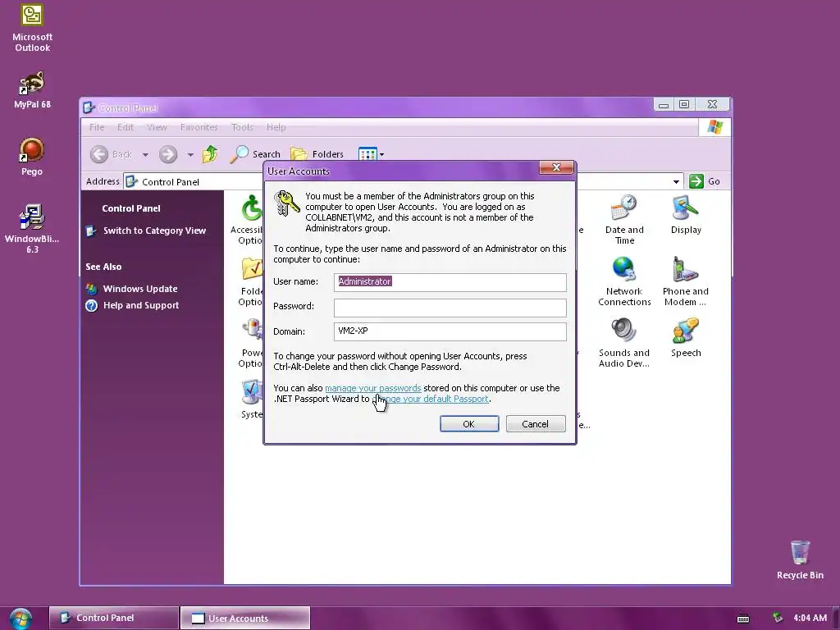Image resolution: width=840 pixels, height=630 pixels.
Task: Expand the Back history dropdown arrow
Action: 145,155
